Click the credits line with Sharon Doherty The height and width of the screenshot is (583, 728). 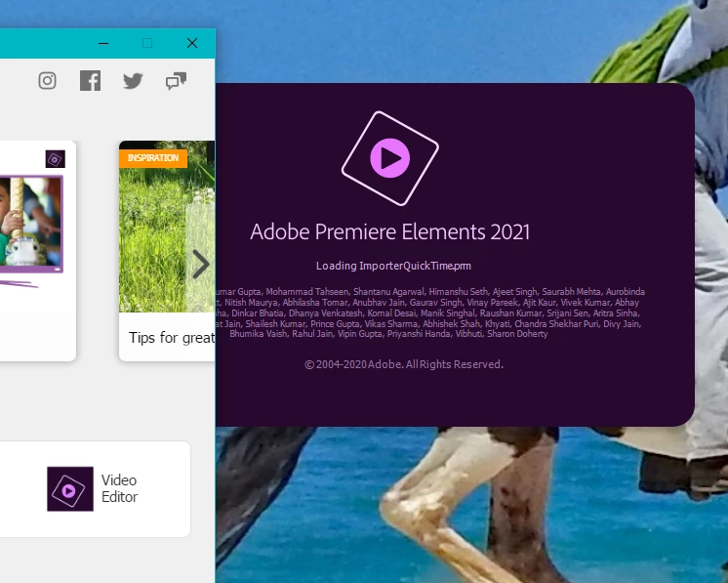(388, 334)
